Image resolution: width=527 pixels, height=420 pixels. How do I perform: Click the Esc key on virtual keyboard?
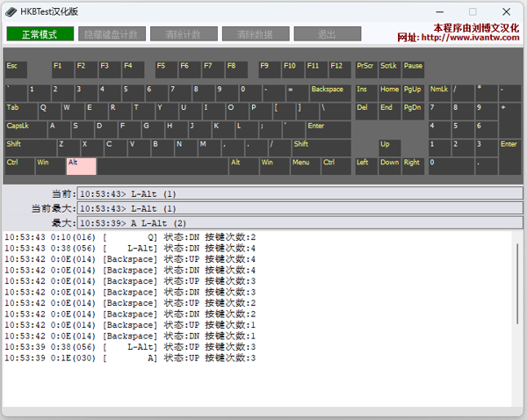[16, 69]
